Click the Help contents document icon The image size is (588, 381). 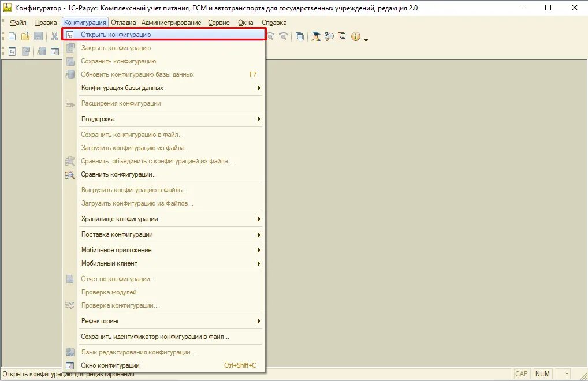pos(341,36)
